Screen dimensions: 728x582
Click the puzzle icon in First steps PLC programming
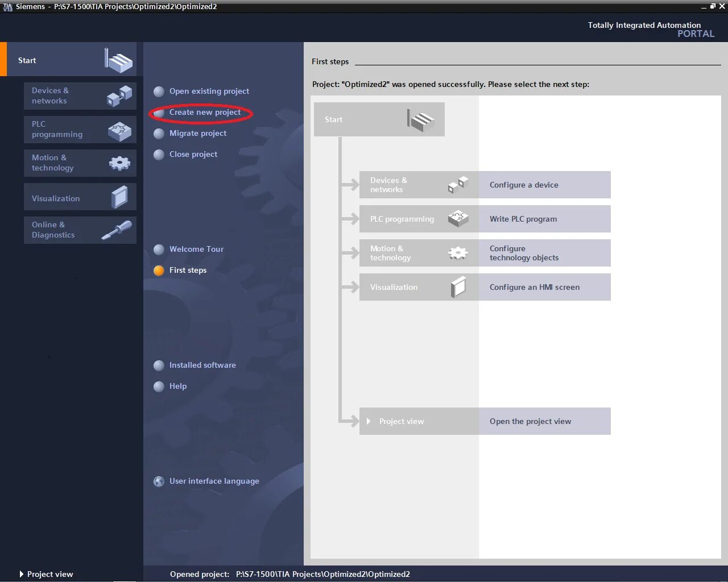coord(458,219)
